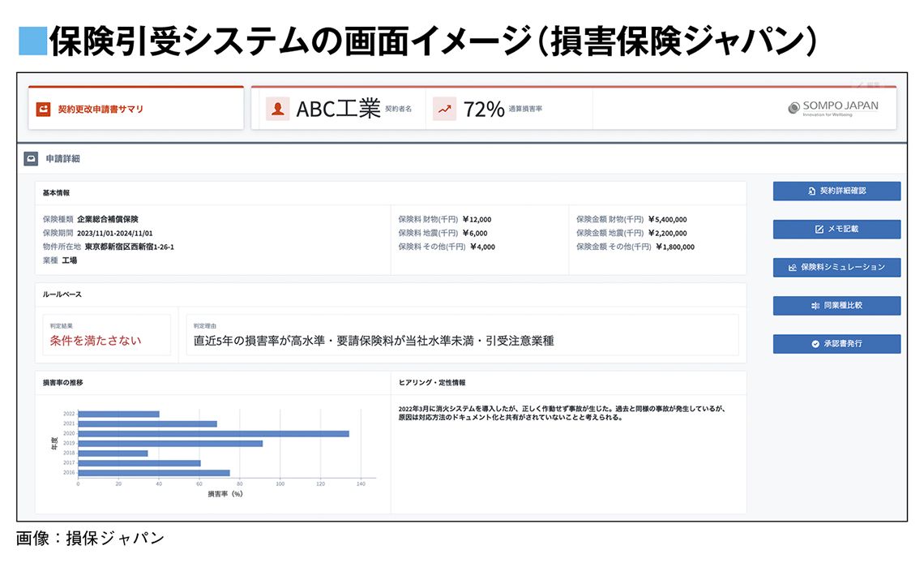Click the trend arrow icon beside 72%
Screen dimensions: 924x567
tap(445, 109)
